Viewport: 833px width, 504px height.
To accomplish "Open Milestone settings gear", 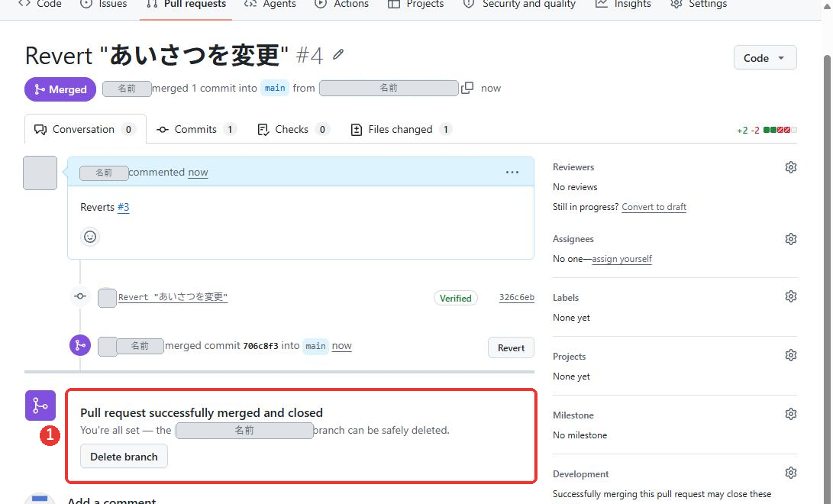I will point(790,414).
